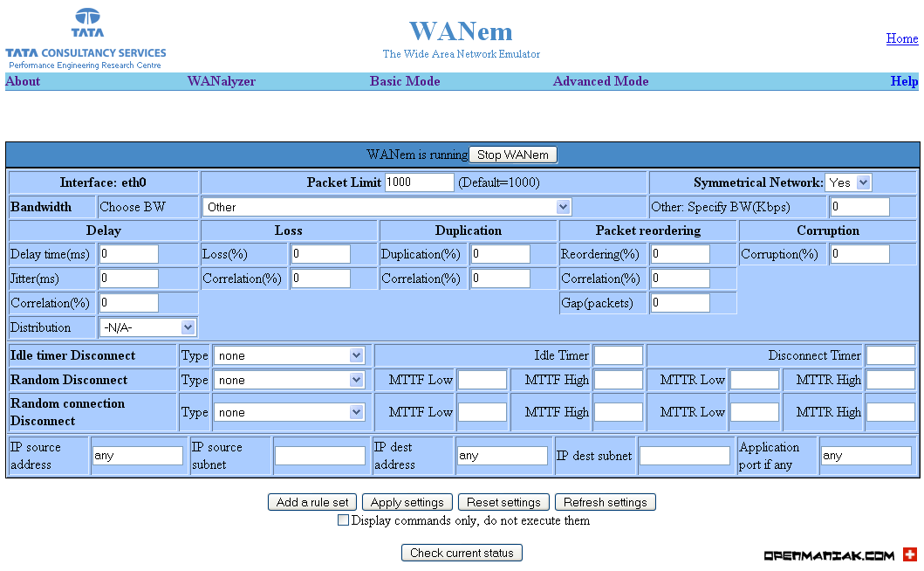The height and width of the screenshot is (571, 924).
Task: Click the TATA Consultancy Services logo
Action: pos(86,39)
